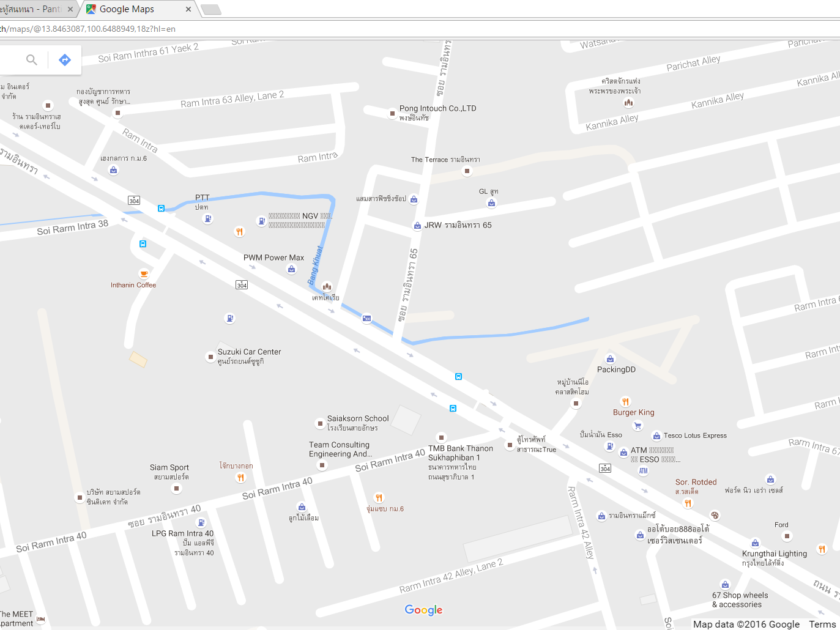This screenshot has height=630, width=840.
Task: Select the Krungthai Lighting shop marker
Action: click(x=756, y=543)
